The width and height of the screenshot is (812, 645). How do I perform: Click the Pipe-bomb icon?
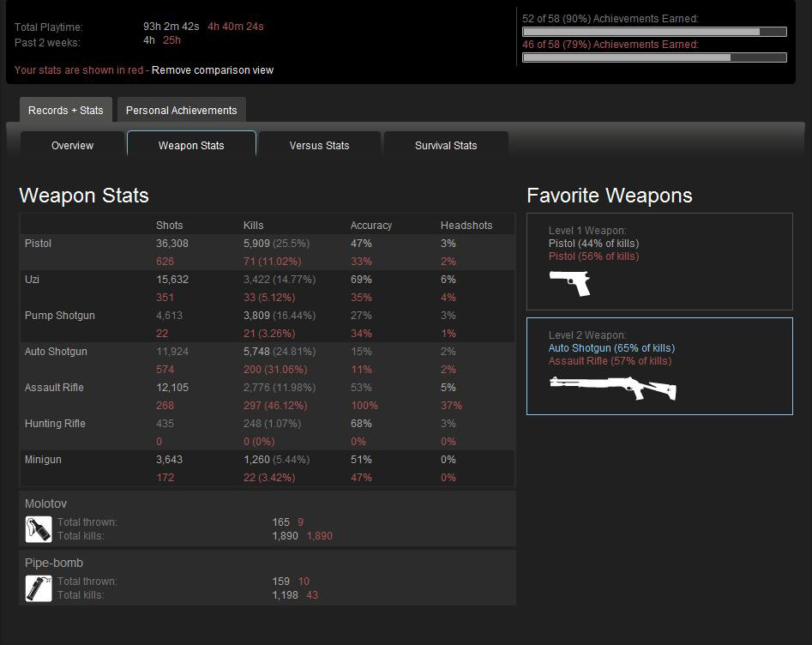click(39, 588)
